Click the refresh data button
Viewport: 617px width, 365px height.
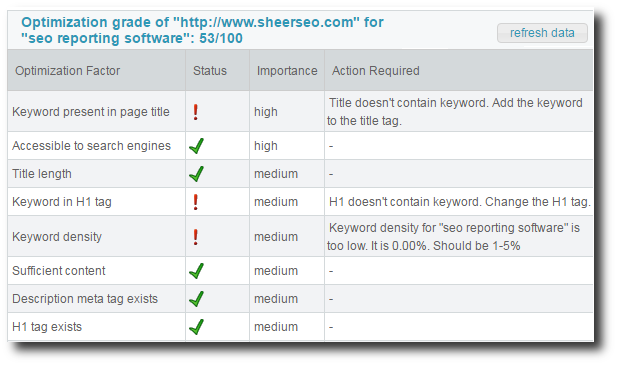coord(542,33)
